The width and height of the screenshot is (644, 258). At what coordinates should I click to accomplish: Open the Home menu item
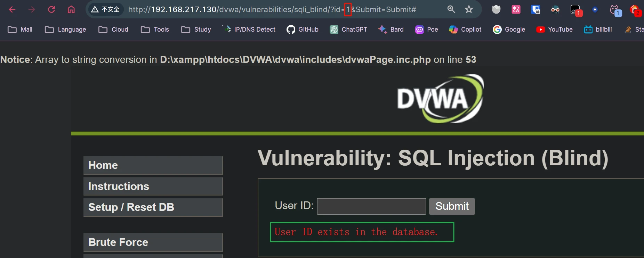pos(153,165)
